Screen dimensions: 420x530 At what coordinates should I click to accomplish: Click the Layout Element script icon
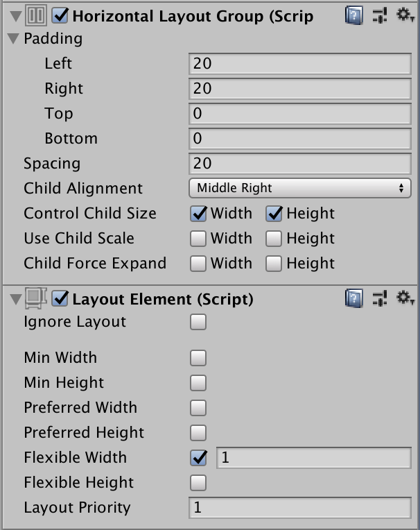point(35,298)
